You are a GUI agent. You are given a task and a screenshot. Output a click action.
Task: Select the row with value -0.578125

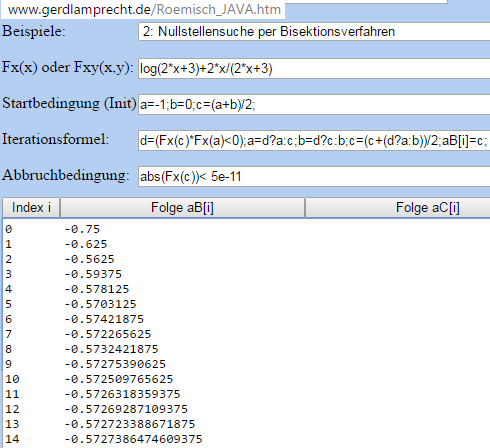(x=247, y=289)
